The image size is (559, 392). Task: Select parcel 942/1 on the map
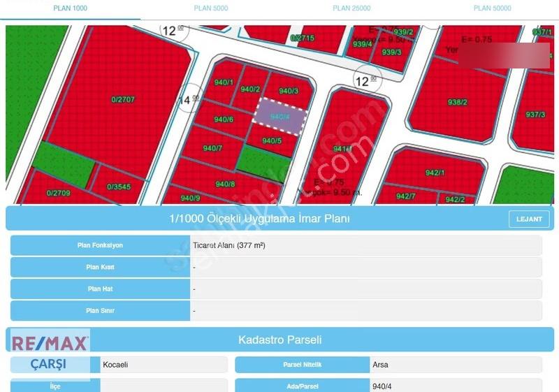pyautogui.click(x=435, y=173)
